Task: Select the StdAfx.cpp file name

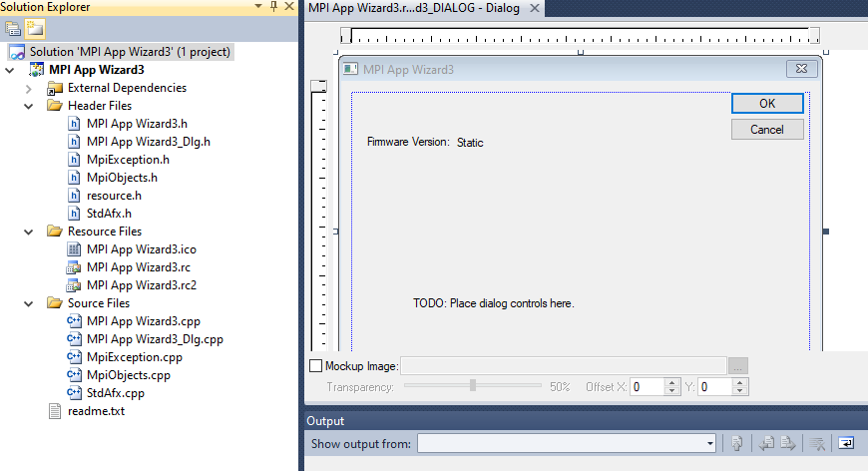Action: [x=116, y=393]
